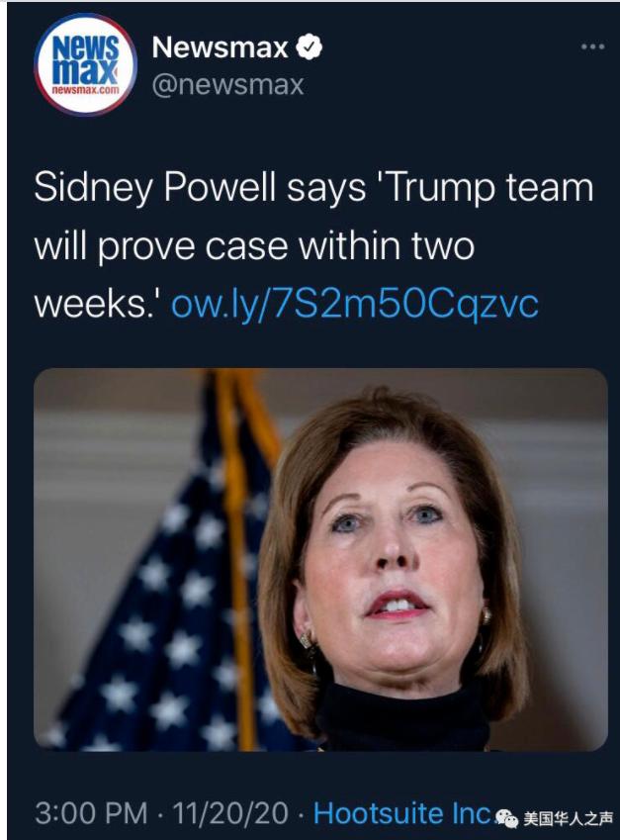Open the three-dot more options menu

click(x=592, y=47)
